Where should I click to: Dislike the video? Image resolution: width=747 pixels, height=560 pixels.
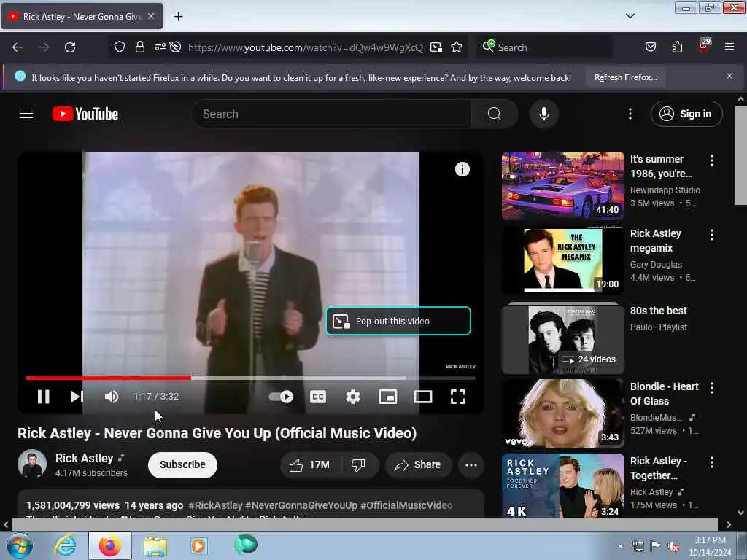(359, 464)
